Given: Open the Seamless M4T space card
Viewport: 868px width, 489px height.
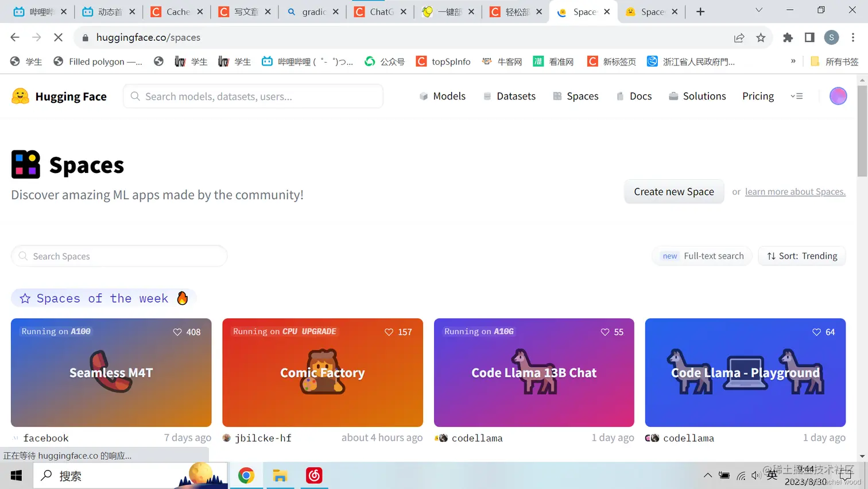Looking at the screenshot, I should [111, 372].
